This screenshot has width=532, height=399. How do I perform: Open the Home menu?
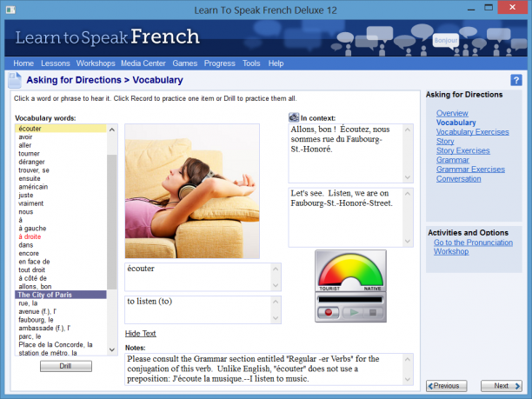(23, 63)
